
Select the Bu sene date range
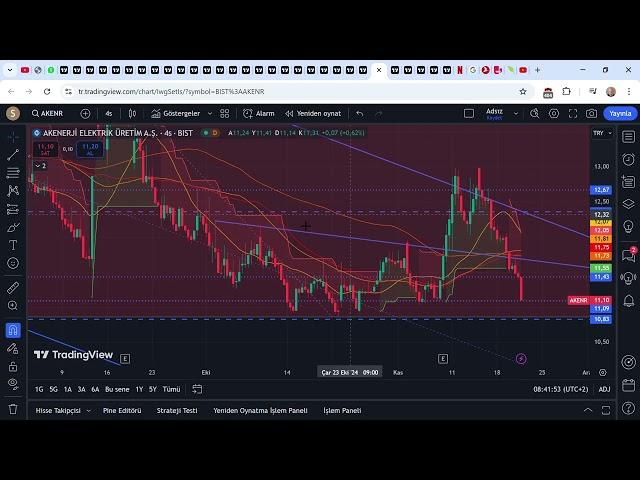point(117,389)
